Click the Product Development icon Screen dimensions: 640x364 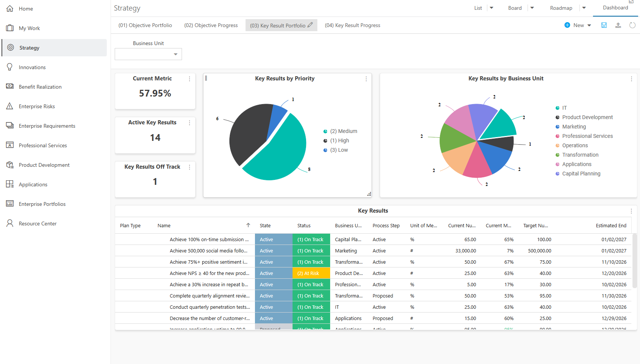10,165
